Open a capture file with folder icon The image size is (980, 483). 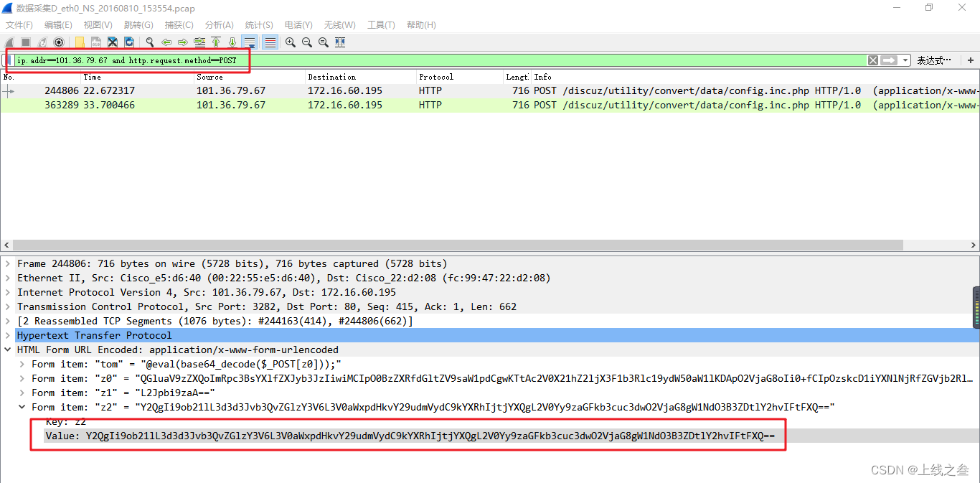coord(80,42)
